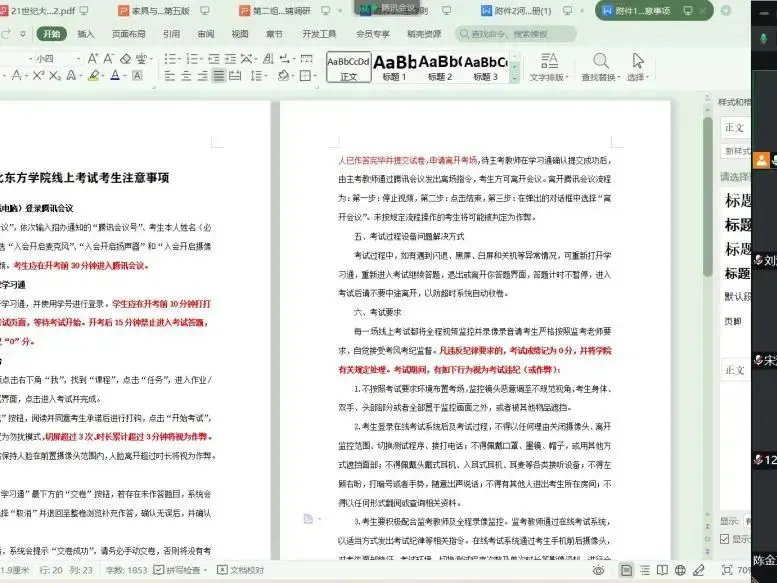Open 文字排版 dropdown
The width and height of the screenshot is (777, 583).
549,67
